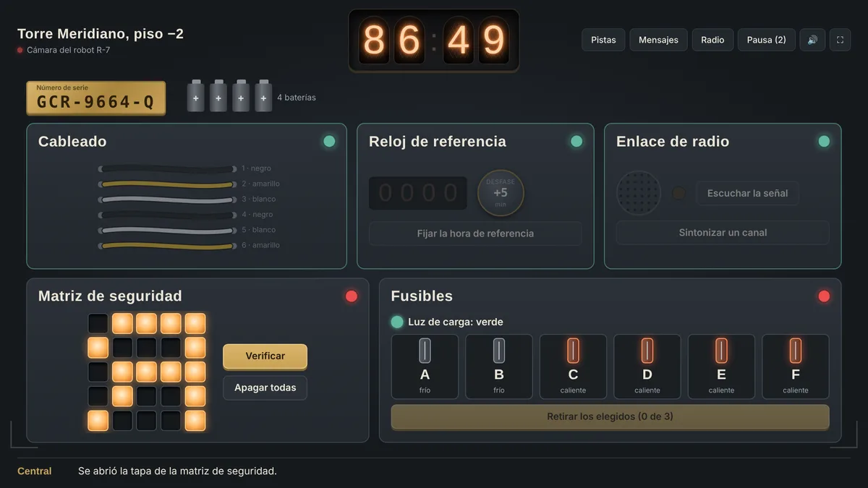The height and width of the screenshot is (488, 868).
Task: Click the 'Reloj de referencia' module heading
Action: coord(438,142)
